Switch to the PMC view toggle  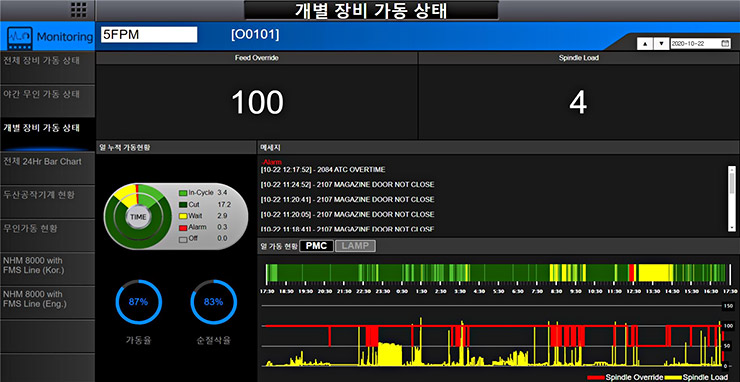pos(316,246)
